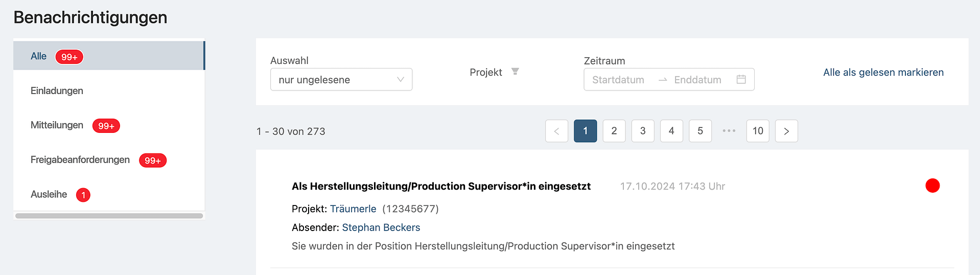Open the Ausleihe category
Screen dimensions: 980x275
[x=49, y=194]
